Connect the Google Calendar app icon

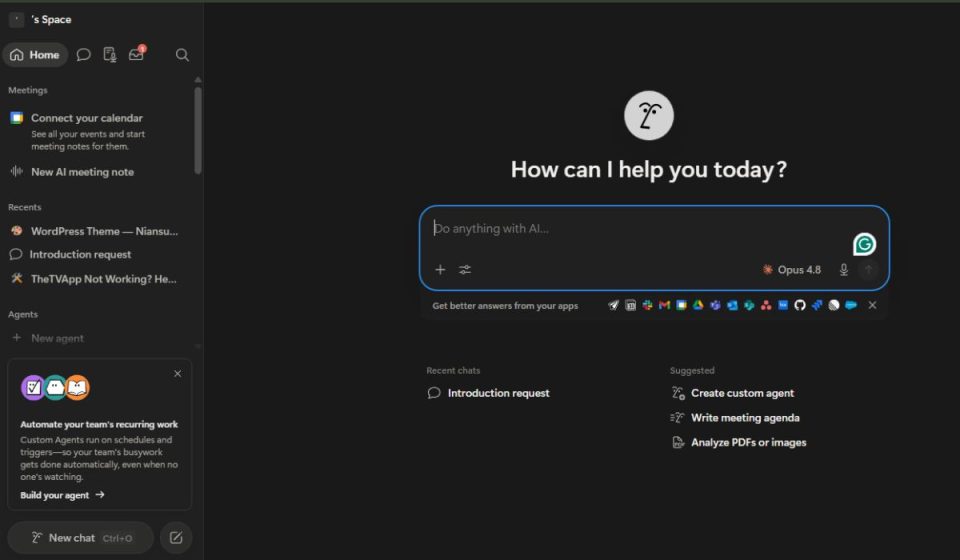[x=681, y=305]
